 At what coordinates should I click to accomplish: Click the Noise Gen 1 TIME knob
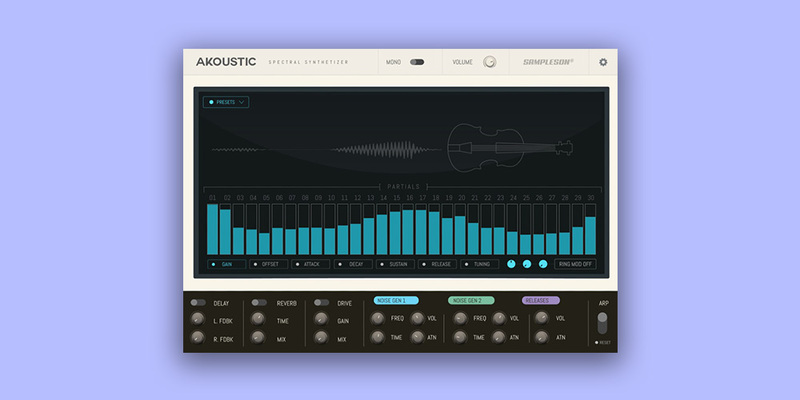point(378,337)
